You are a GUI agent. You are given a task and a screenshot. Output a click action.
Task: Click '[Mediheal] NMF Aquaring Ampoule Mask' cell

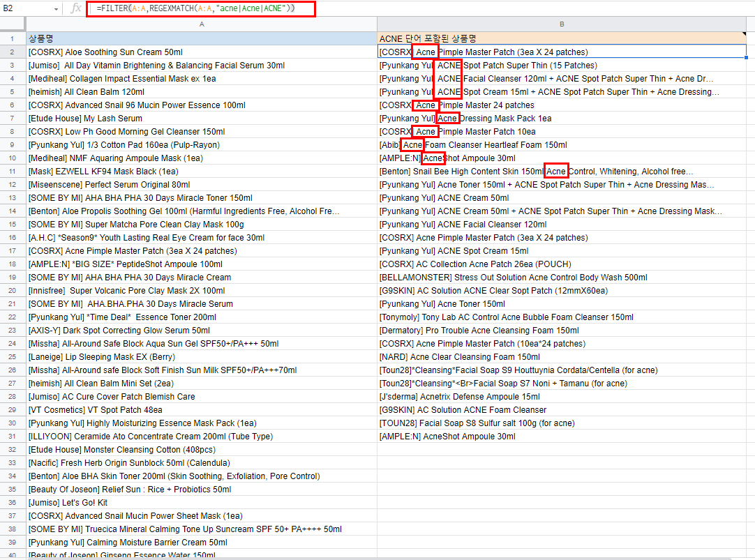[x=202, y=158]
